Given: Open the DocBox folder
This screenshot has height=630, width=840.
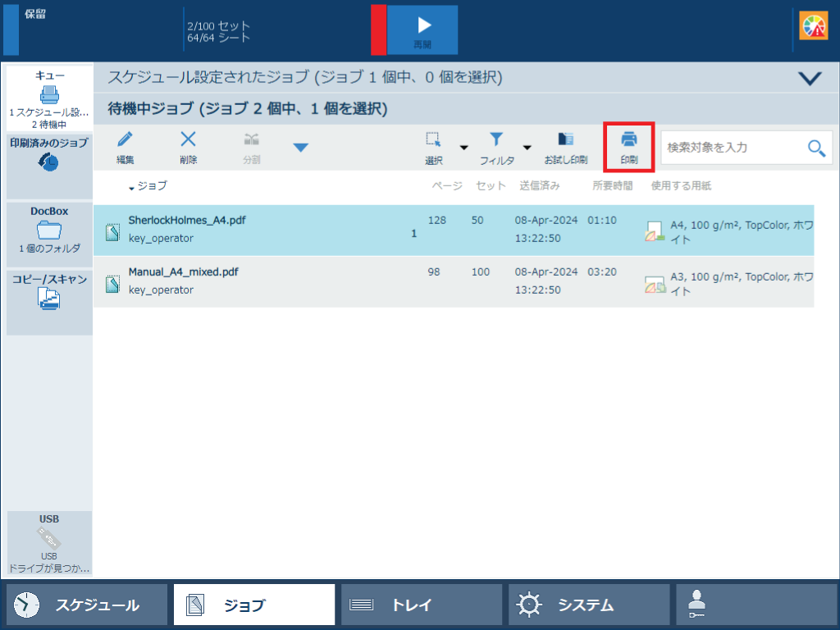Looking at the screenshot, I should coord(49,230).
